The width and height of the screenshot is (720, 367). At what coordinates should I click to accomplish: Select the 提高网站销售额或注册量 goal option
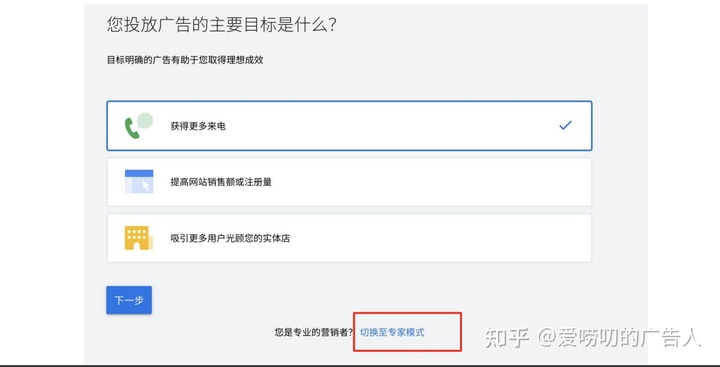349,182
